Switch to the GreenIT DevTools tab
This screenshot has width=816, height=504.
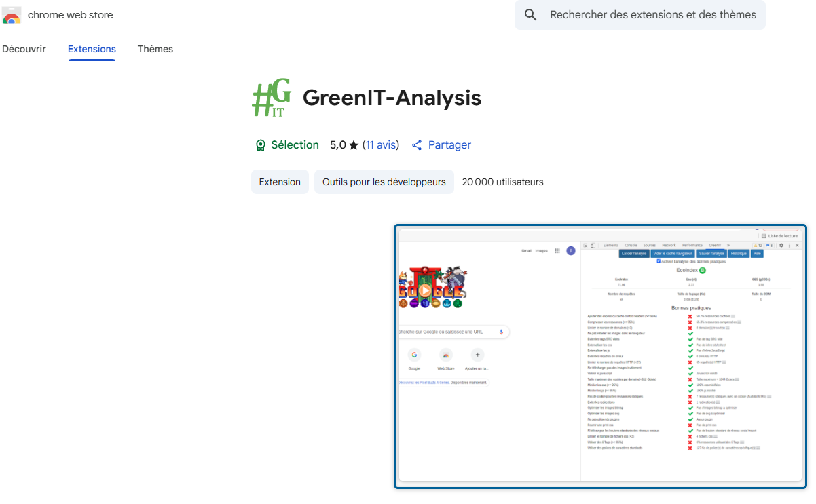tap(714, 245)
